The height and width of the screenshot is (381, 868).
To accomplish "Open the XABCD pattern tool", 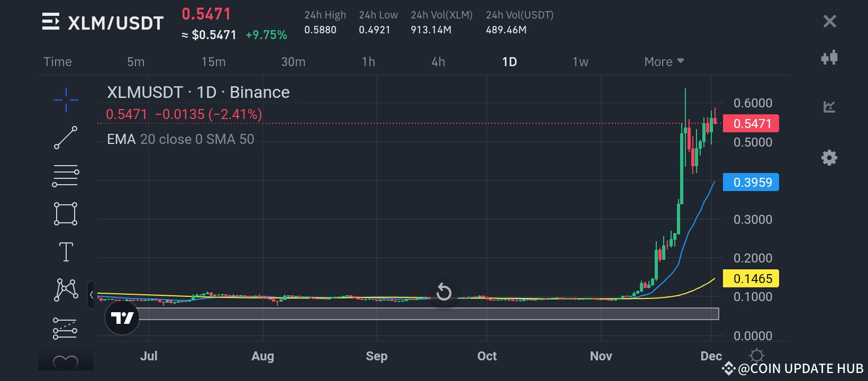I will 66,290.
